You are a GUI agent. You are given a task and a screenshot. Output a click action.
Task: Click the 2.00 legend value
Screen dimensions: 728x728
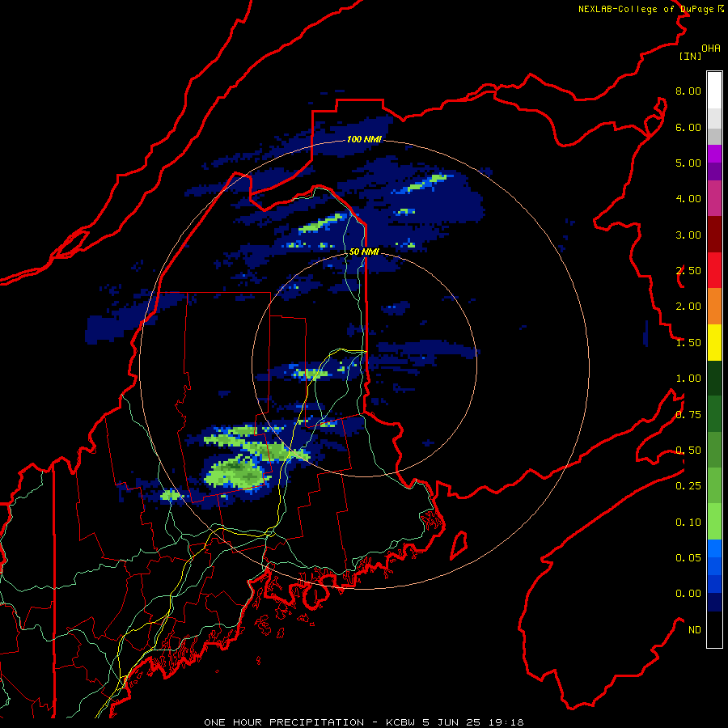coord(688,307)
